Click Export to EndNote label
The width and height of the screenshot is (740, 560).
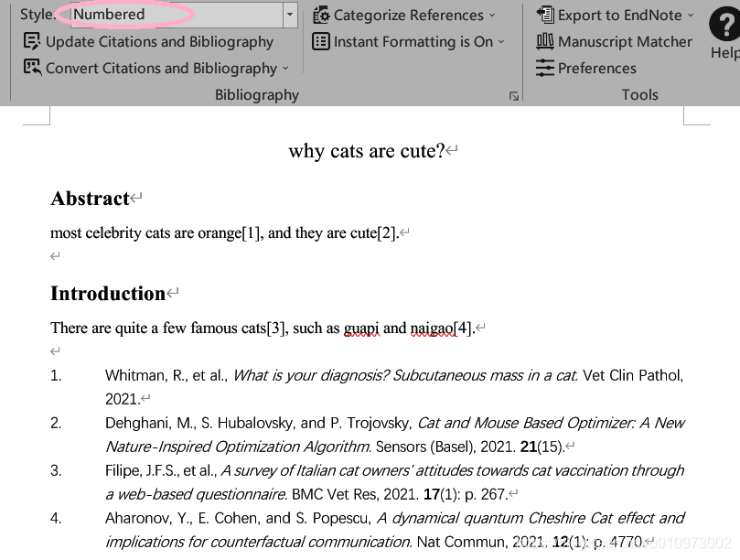(619, 16)
